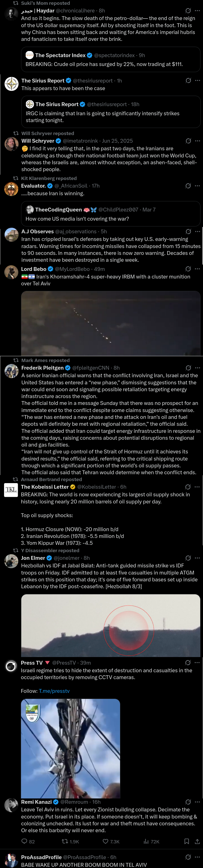The width and height of the screenshot is (203, 868).
Task: Expand more options on Kobeissi Letter post
Action: [197, 487]
